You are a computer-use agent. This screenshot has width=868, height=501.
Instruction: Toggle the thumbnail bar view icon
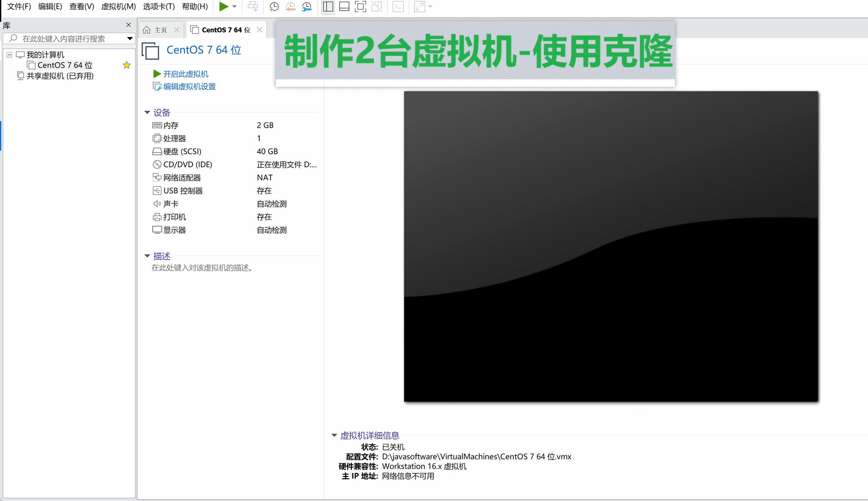pos(344,7)
